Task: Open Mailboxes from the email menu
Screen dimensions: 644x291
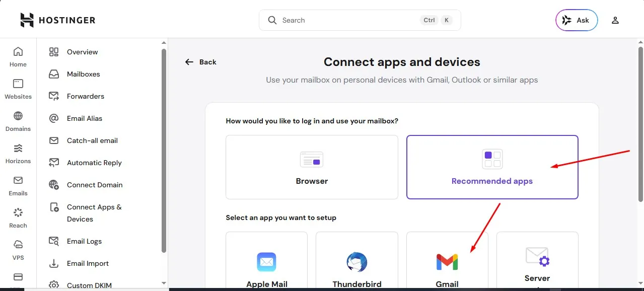Action: click(x=83, y=74)
